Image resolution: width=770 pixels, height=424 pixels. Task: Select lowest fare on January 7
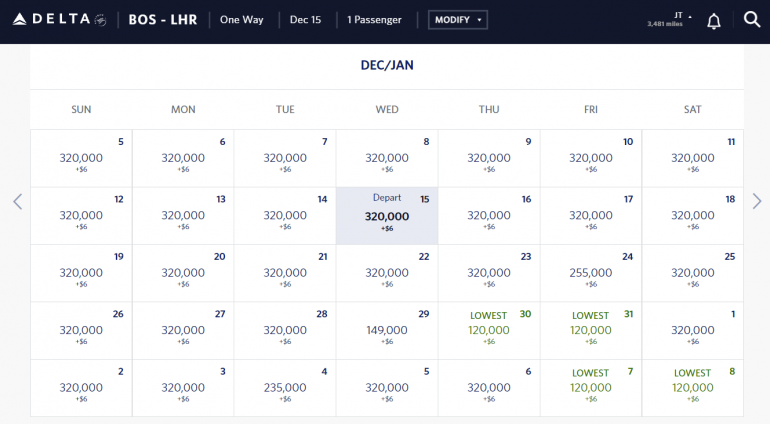point(591,387)
